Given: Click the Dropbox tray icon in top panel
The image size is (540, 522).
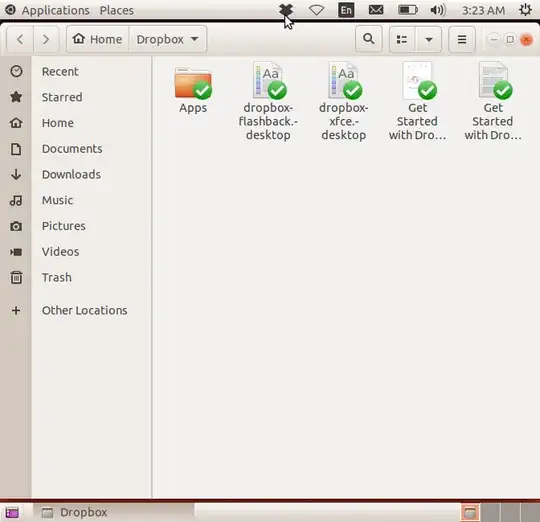Looking at the screenshot, I should (x=286, y=10).
